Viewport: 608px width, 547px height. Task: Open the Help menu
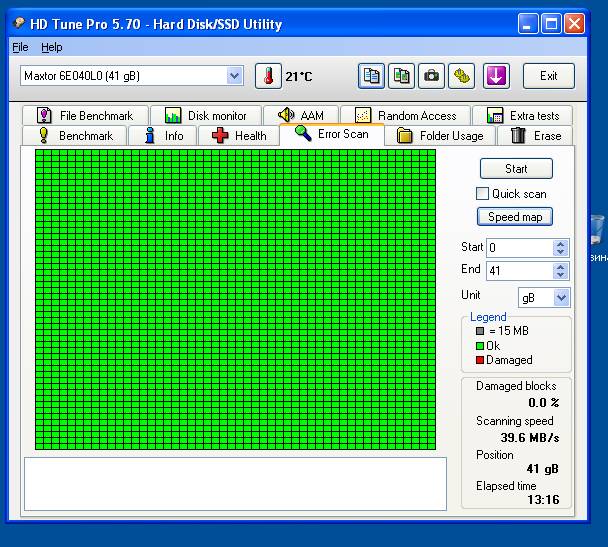[x=52, y=47]
